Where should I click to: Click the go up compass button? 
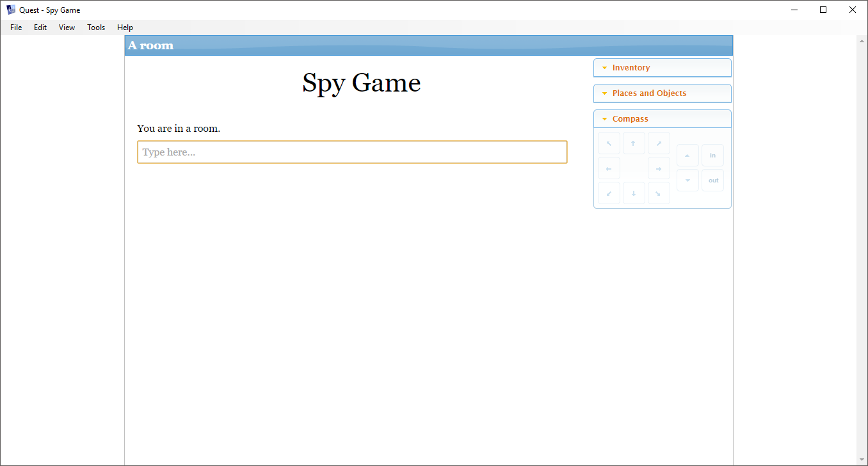coord(687,156)
